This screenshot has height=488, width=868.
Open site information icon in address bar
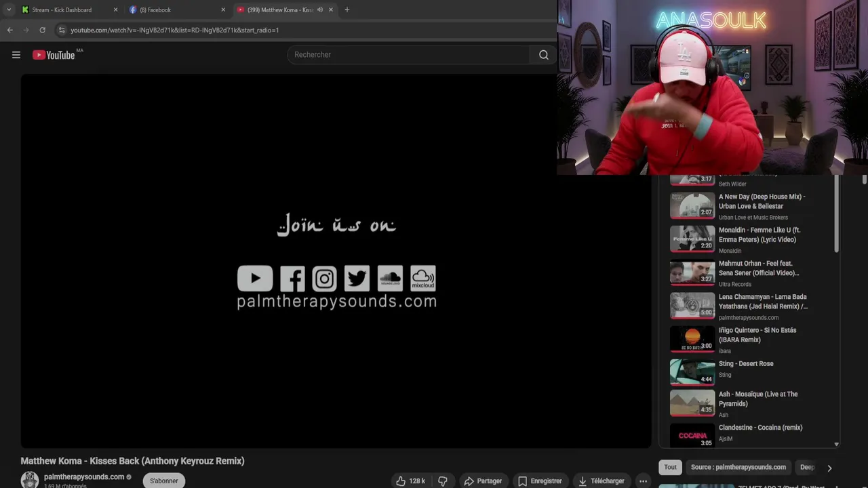62,30
